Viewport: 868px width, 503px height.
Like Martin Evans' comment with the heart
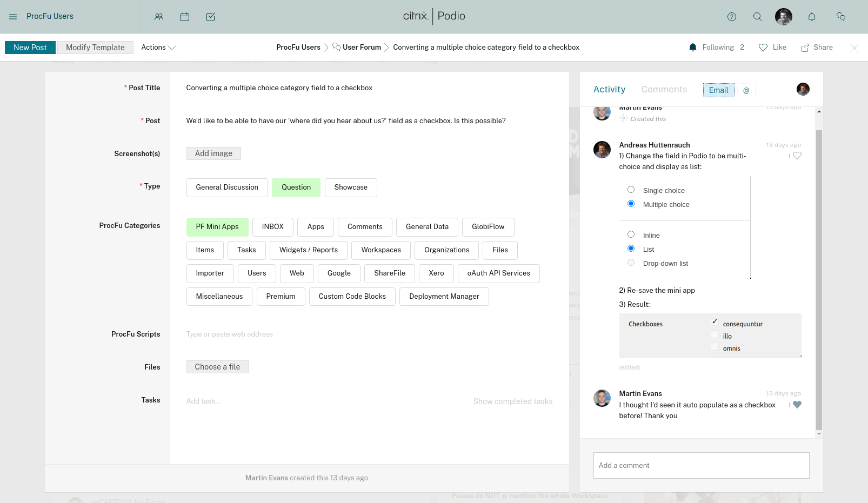click(797, 405)
